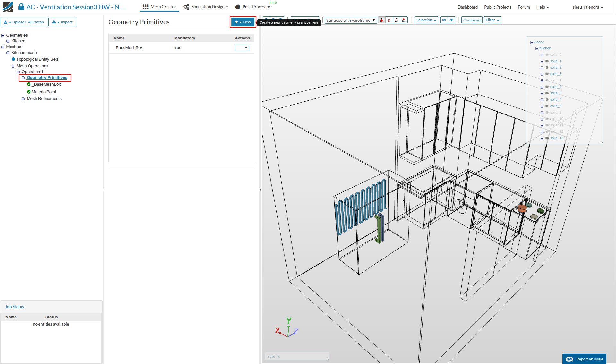Hide solid_13 using its eye icon
This screenshot has height=364, width=616.
(547, 138)
